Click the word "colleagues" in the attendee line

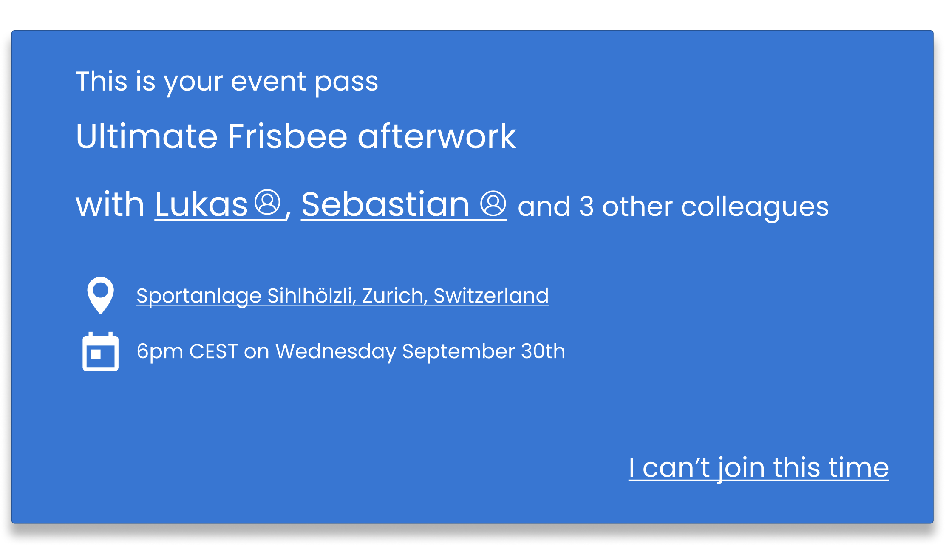(755, 207)
